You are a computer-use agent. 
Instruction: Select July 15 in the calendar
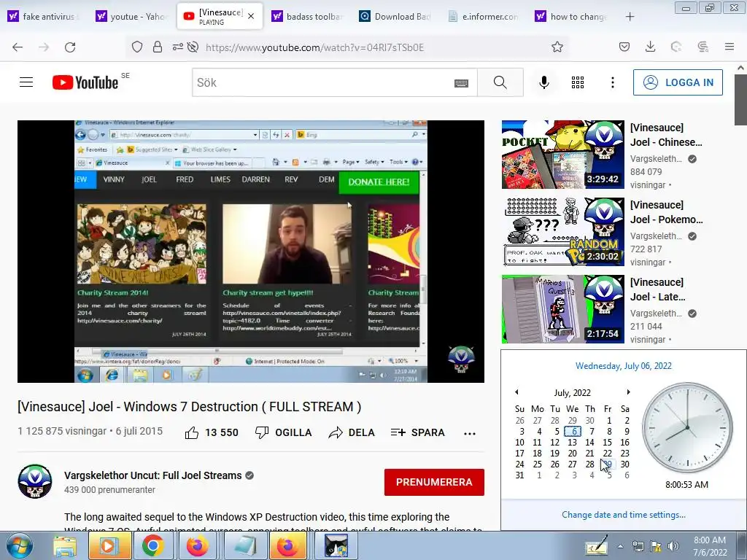[607, 443]
